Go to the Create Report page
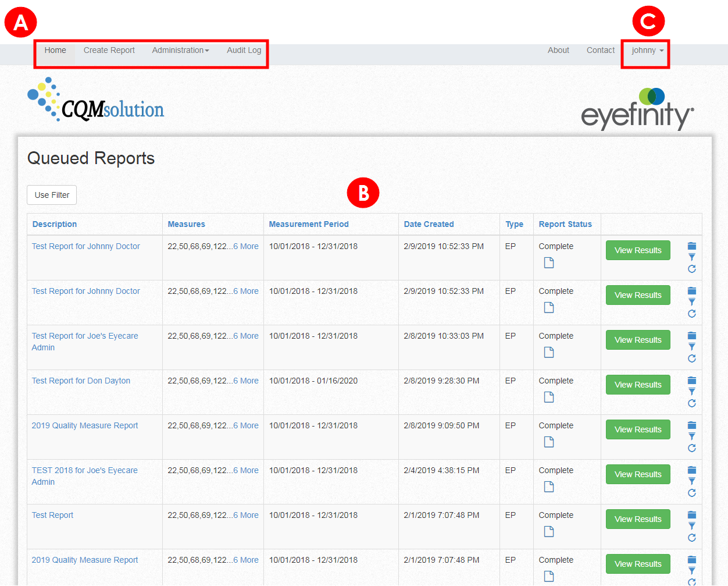Screen dimensions: 728x586 pyautogui.click(x=109, y=51)
